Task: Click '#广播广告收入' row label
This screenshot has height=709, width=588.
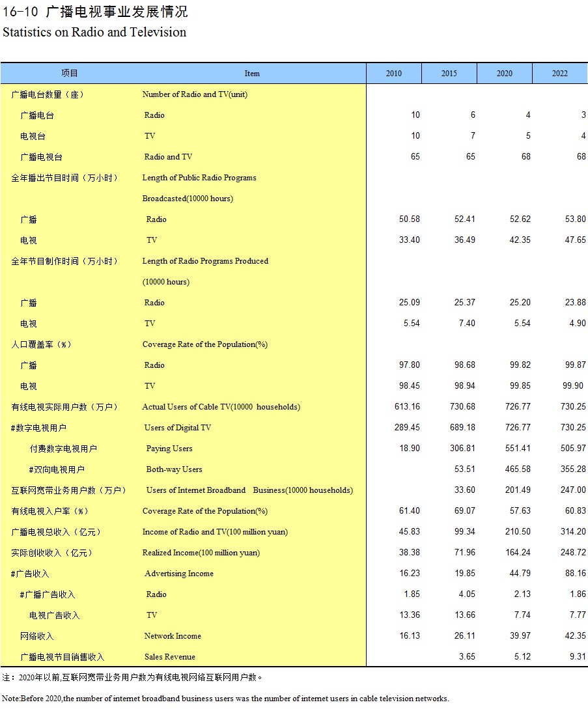Action: [x=48, y=594]
